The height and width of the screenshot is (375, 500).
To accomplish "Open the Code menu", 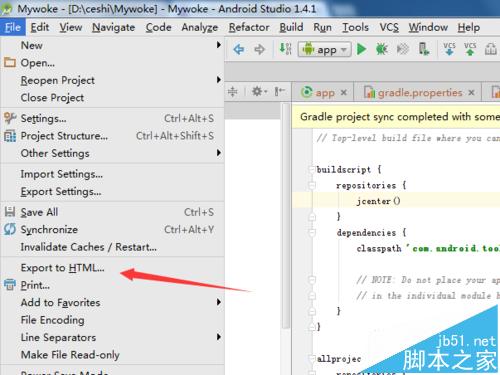I will 158,27.
